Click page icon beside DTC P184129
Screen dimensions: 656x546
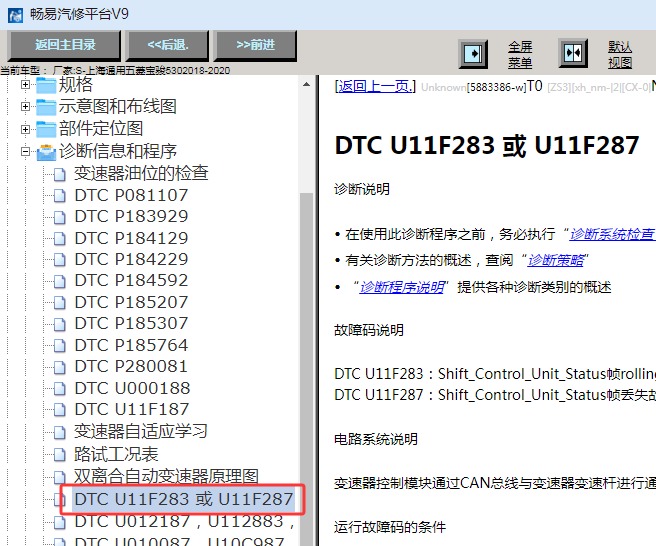pyautogui.click(x=59, y=238)
